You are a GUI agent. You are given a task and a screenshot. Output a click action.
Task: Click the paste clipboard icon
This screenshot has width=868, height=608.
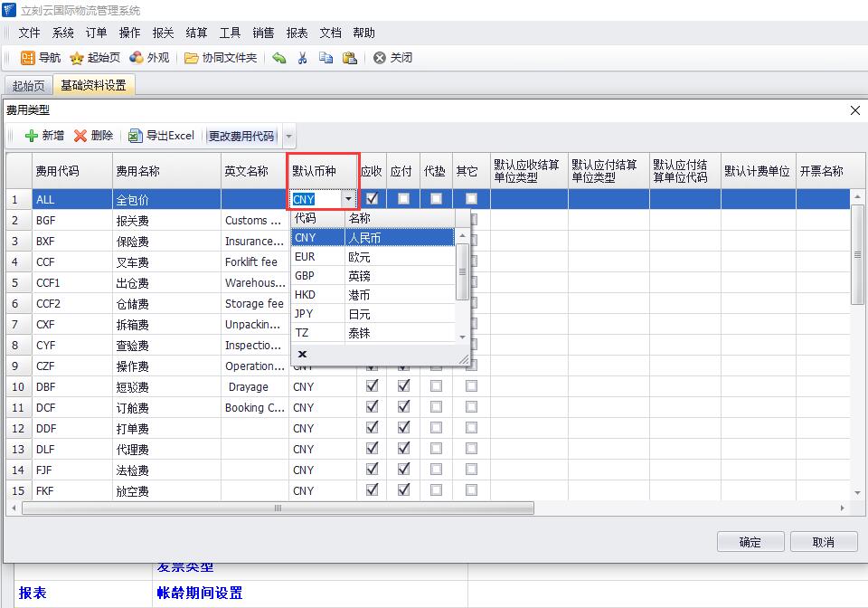click(x=349, y=58)
